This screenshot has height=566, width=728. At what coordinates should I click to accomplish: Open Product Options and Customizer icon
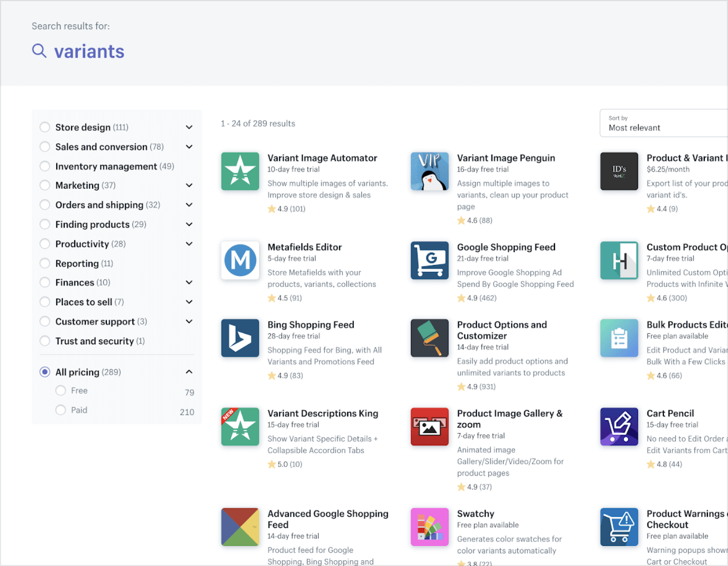coord(430,338)
